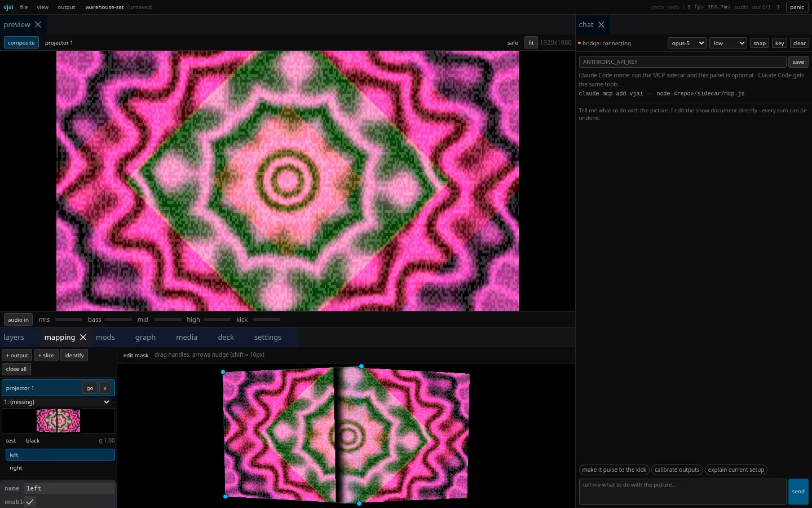Click the 'edit mask' label

[136, 355]
